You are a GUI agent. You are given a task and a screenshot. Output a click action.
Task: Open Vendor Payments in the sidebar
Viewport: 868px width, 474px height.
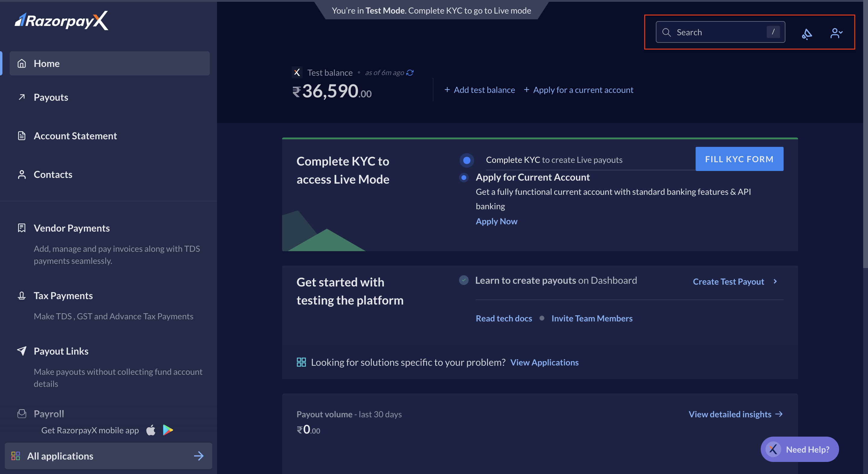71,228
